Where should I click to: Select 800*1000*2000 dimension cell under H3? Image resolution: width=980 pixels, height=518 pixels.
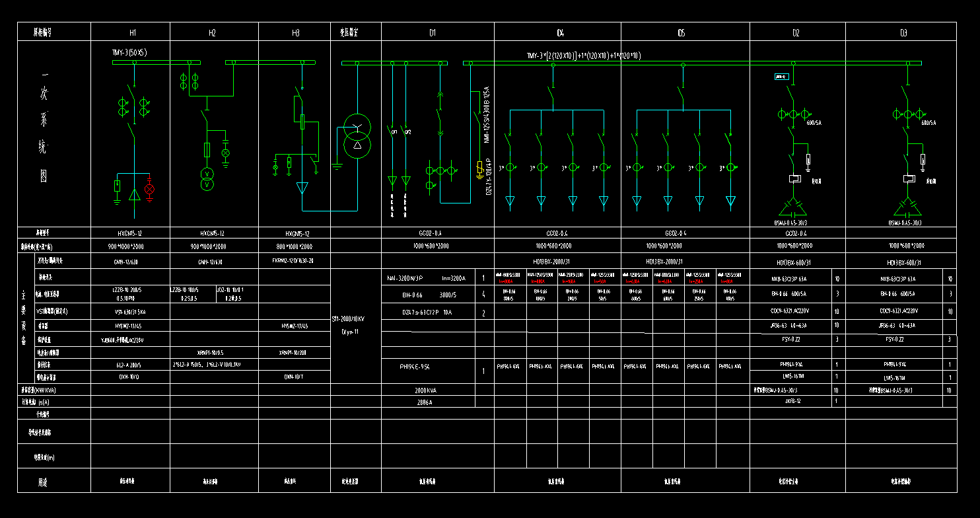[x=295, y=246]
